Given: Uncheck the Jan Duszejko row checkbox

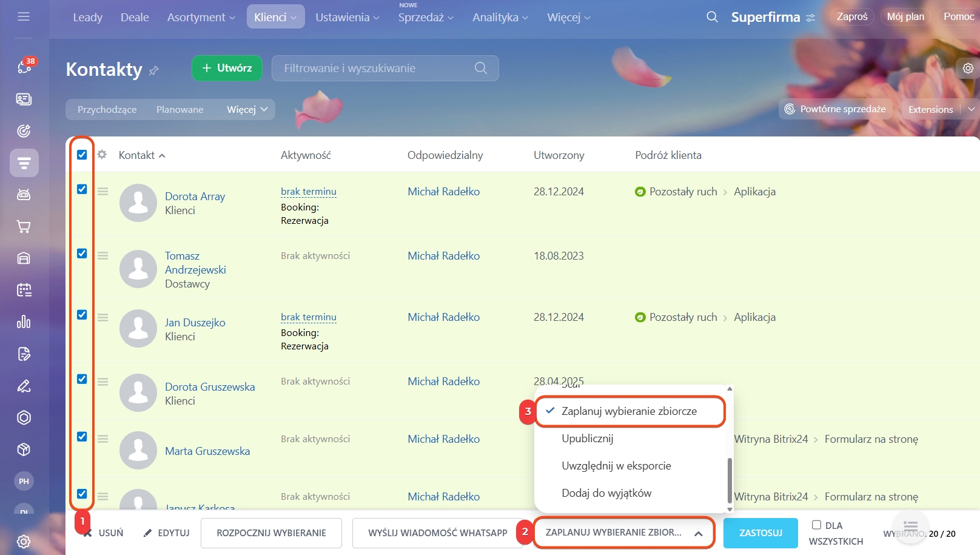Looking at the screenshot, I should pyautogui.click(x=82, y=315).
